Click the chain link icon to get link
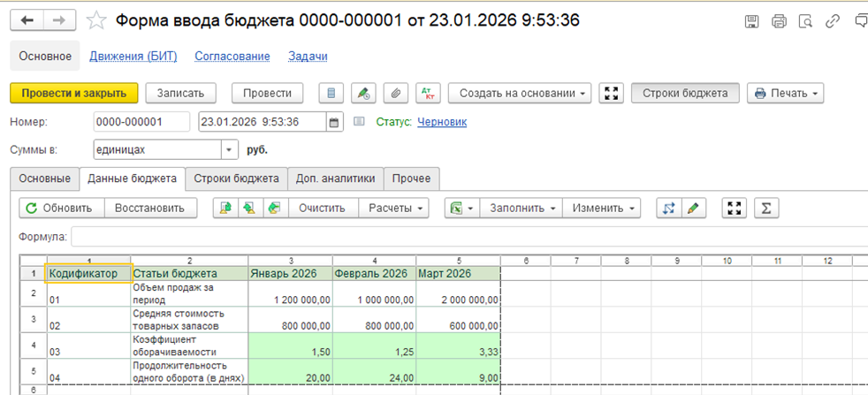 [832, 21]
